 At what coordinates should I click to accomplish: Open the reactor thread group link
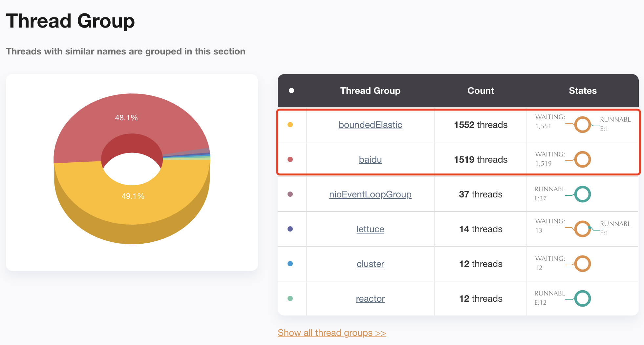click(370, 299)
